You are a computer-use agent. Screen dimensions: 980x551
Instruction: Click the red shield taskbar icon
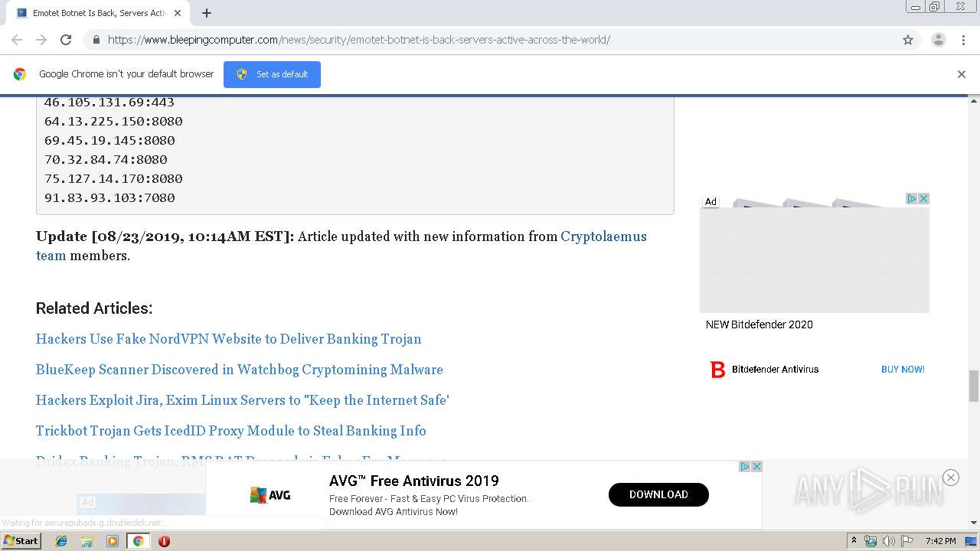[x=164, y=541]
